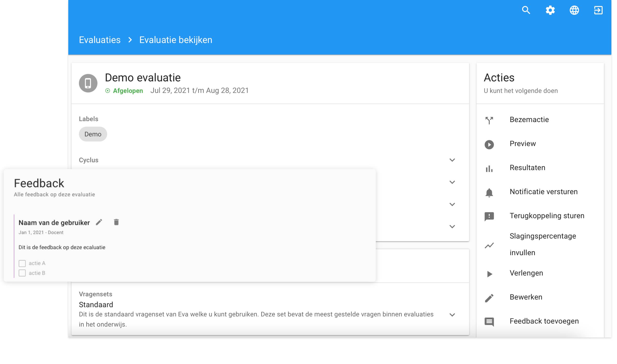This screenshot has height=364, width=617.
Task: Edit feedback with the pencil icon
Action: (99, 222)
